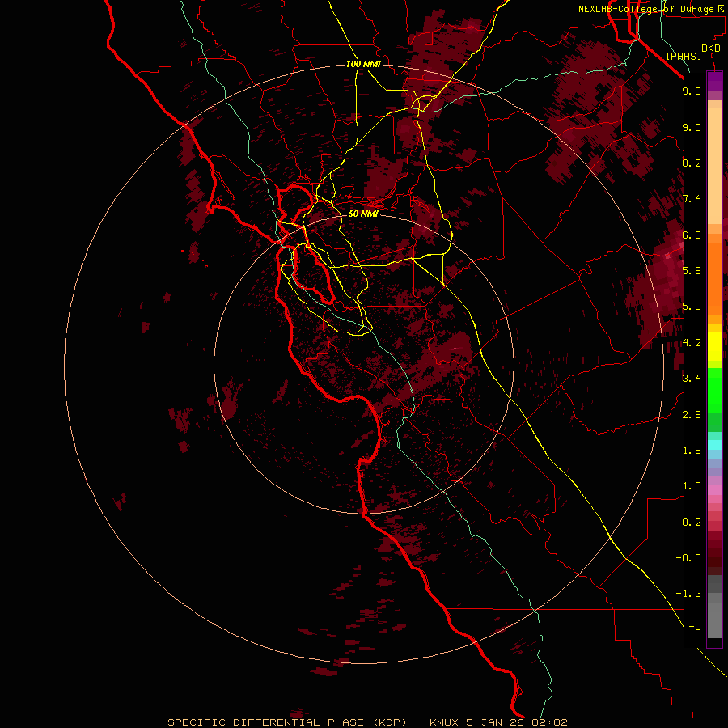
Task: Select the peach segment of the color bar
Action: point(714,163)
